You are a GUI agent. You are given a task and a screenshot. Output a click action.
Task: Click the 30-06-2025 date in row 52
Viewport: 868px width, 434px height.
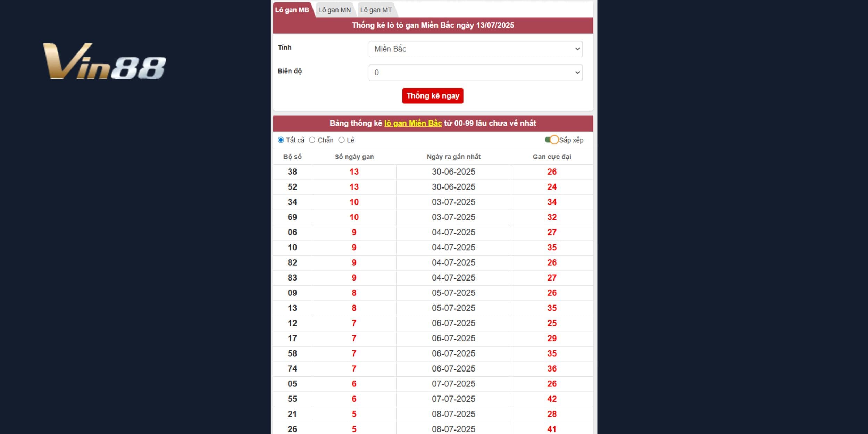click(x=453, y=187)
